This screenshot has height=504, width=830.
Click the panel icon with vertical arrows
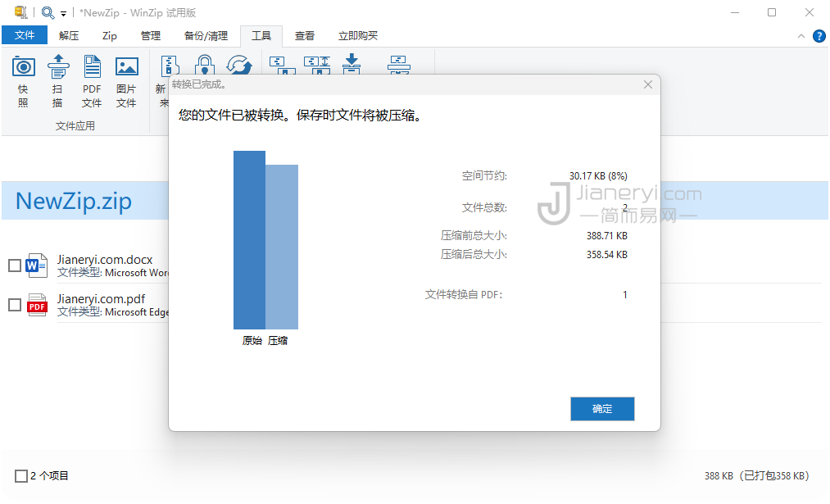coord(317,65)
